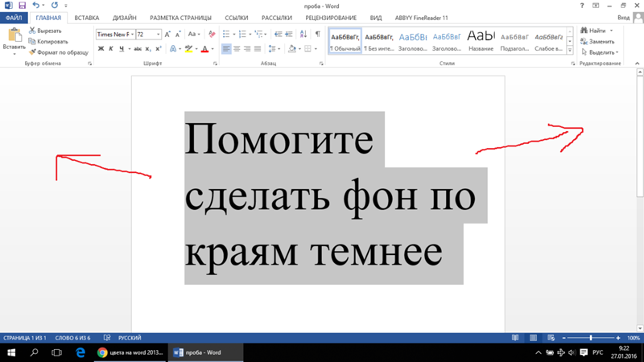Image resolution: width=644 pixels, height=362 pixels.
Task: Toggle strikethrough (abc) formatting
Action: point(138,49)
